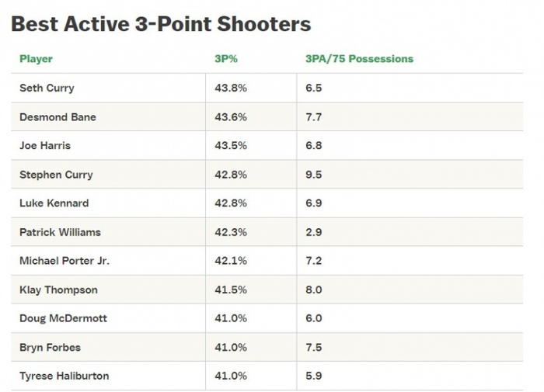Click on Michael Porter Jr.
544x392 pixels.
(x=65, y=261)
